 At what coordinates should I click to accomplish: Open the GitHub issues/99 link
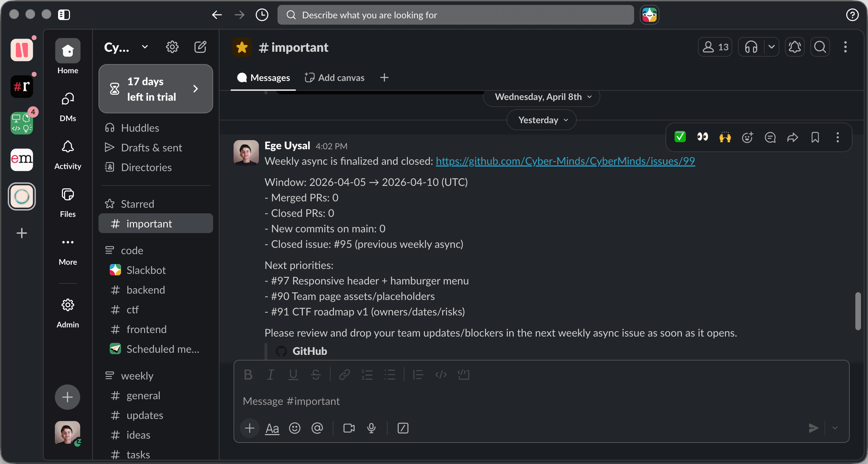coord(565,161)
